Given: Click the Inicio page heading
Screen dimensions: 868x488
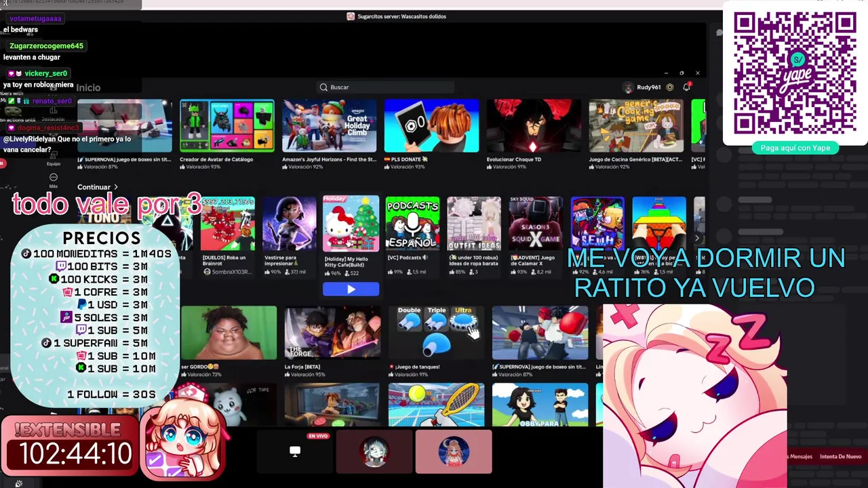Looking at the screenshot, I should pos(88,87).
